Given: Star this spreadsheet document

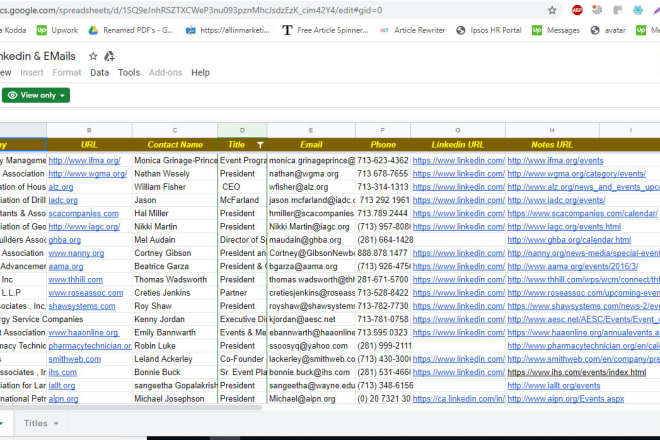Looking at the screenshot, I should pyautogui.click(x=93, y=56).
